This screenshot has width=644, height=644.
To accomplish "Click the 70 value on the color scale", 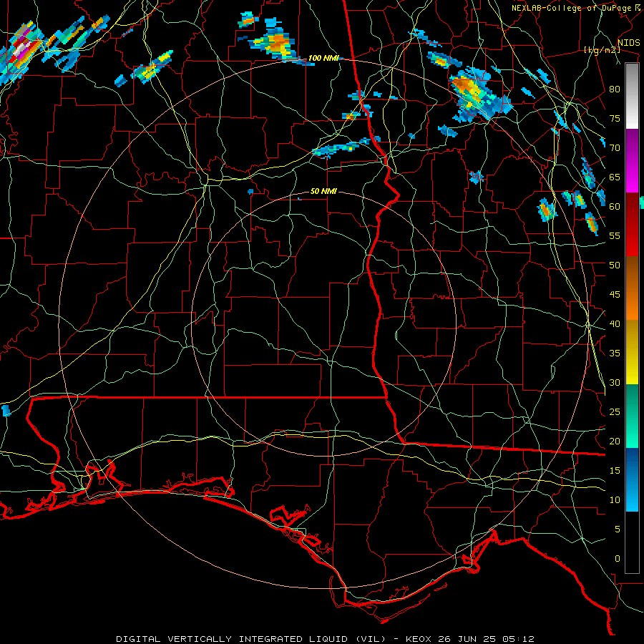I will pyautogui.click(x=615, y=148).
